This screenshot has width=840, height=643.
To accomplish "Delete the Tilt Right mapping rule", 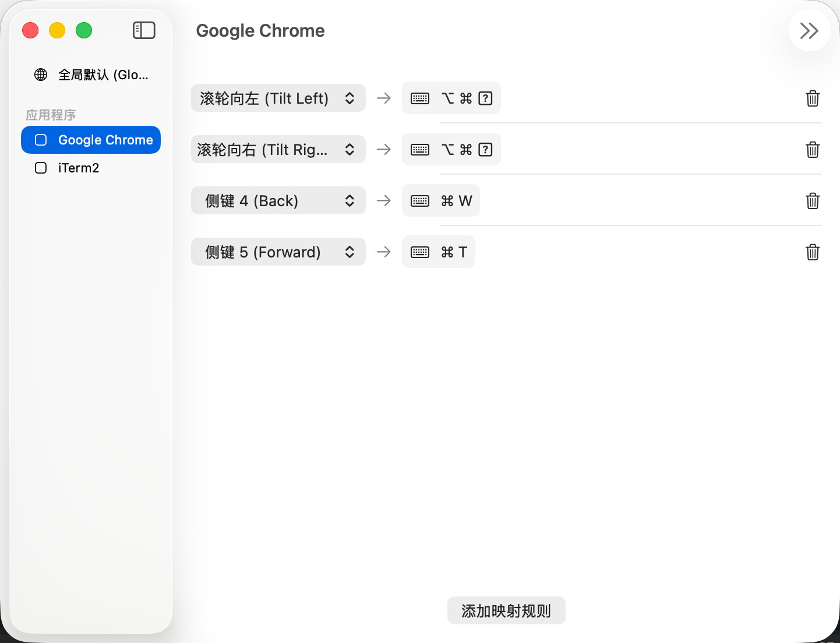I will 813,150.
